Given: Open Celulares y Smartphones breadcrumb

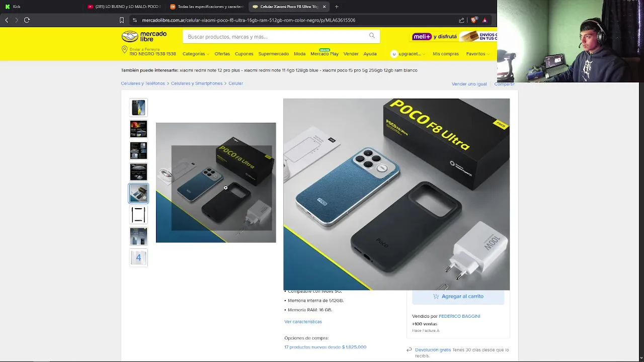Looking at the screenshot, I should pos(196,83).
